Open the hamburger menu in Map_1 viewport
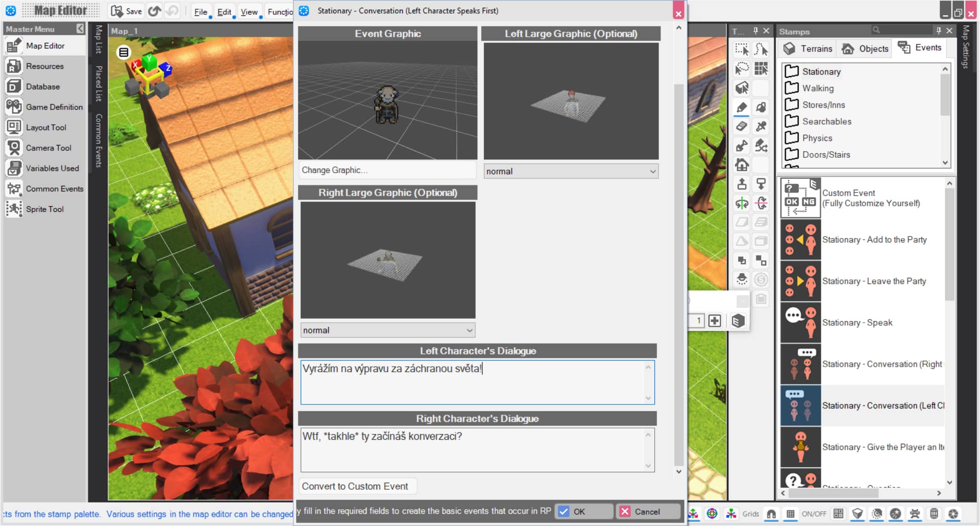The height and width of the screenshot is (526, 980). pos(124,52)
